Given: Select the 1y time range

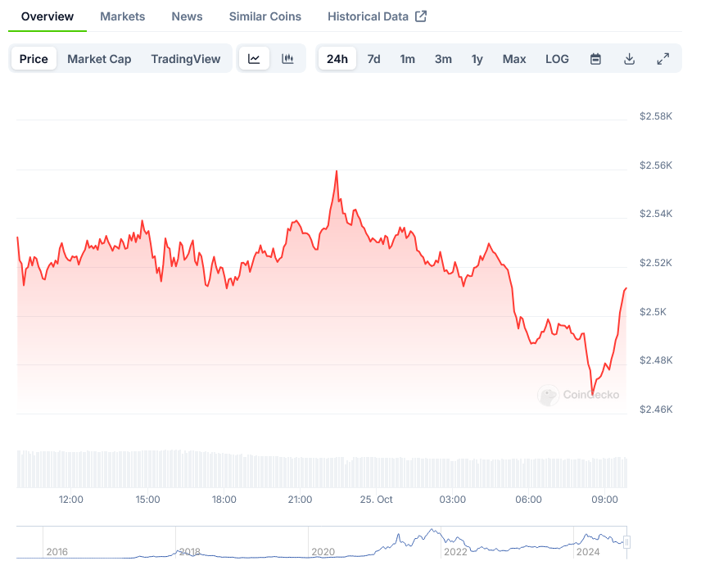Looking at the screenshot, I should pyautogui.click(x=477, y=59).
